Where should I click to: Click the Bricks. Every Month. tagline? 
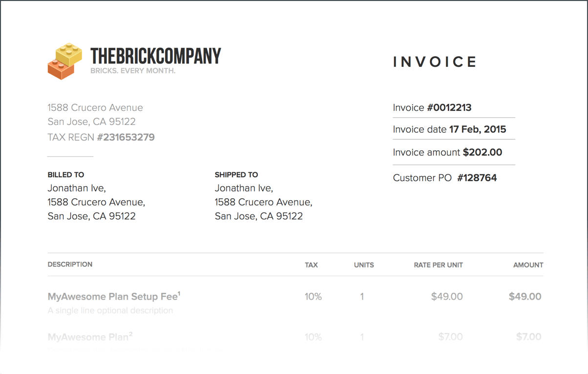pos(133,71)
